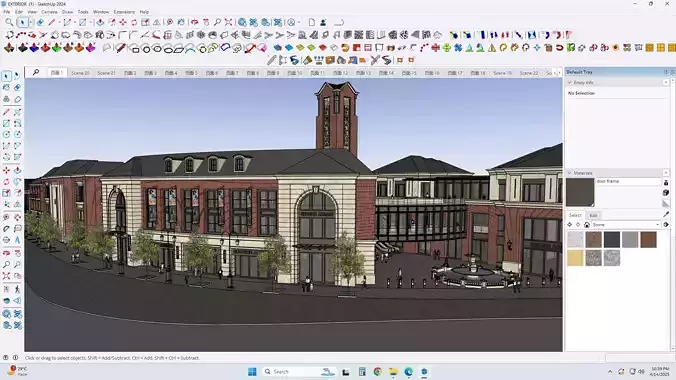Switch to the Scene 20 tab
The image size is (676, 380).
point(80,73)
